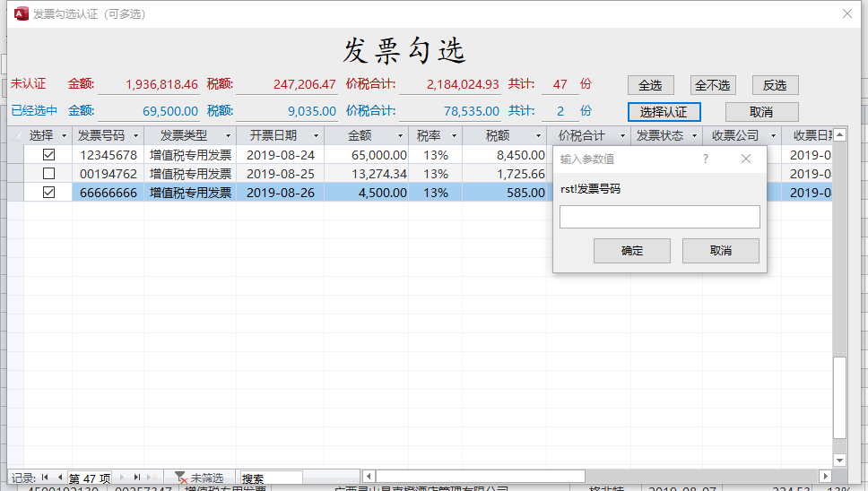Click vertical scrollbar up arrow
Screen dimensions: 868x491
(840, 134)
